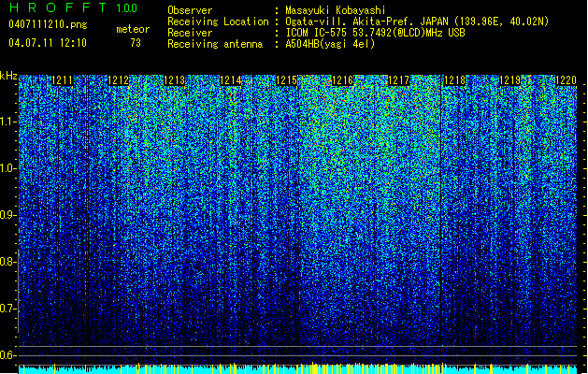Click the cyan signal level bar graph
Viewport: 588px width, 374px height.
click(x=298, y=368)
